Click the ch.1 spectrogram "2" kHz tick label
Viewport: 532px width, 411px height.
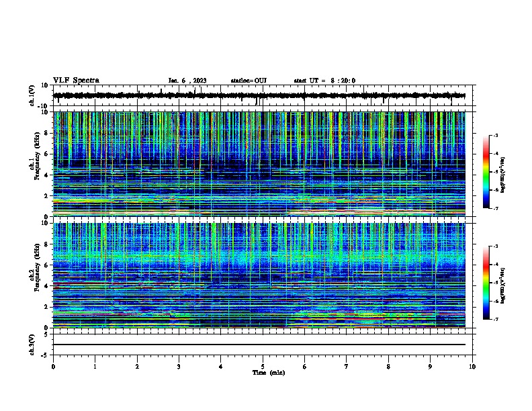(x=47, y=195)
